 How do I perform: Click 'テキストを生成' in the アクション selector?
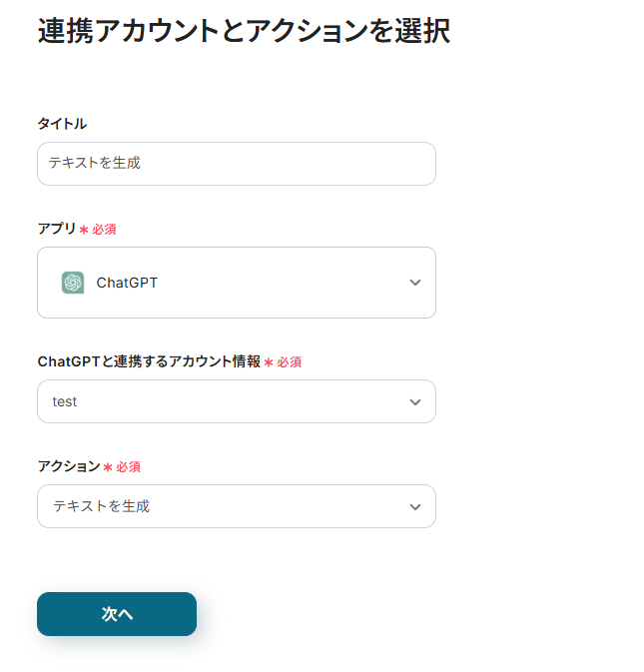coord(101,506)
